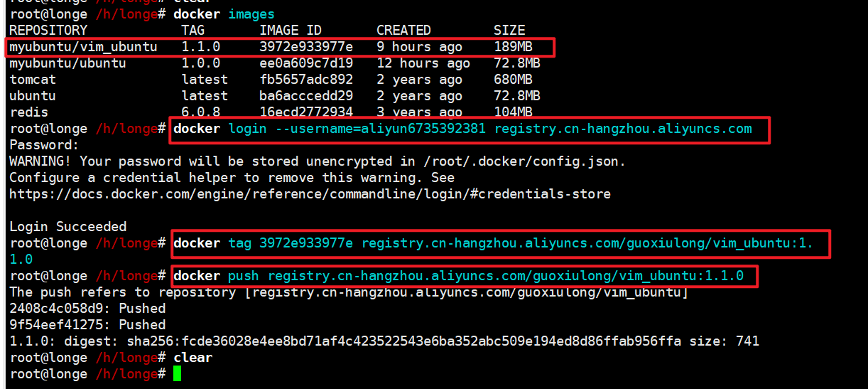Select the 189MB size value
The width and height of the screenshot is (868, 389).
pyautogui.click(x=513, y=47)
